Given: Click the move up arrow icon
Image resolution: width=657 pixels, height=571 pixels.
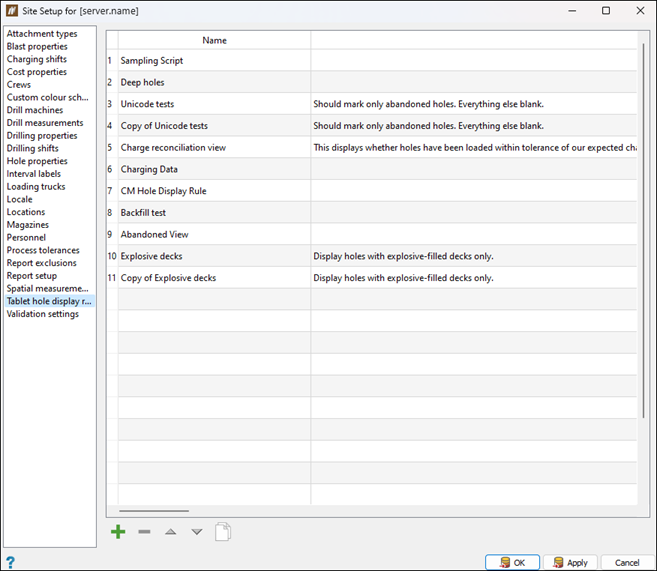Looking at the screenshot, I should tap(170, 532).
